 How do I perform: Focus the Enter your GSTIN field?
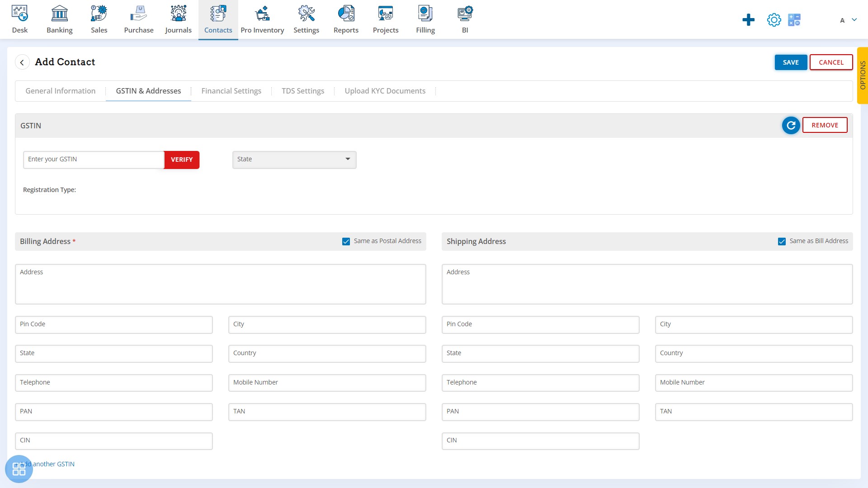pyautogui.click(x=94, y=160)
